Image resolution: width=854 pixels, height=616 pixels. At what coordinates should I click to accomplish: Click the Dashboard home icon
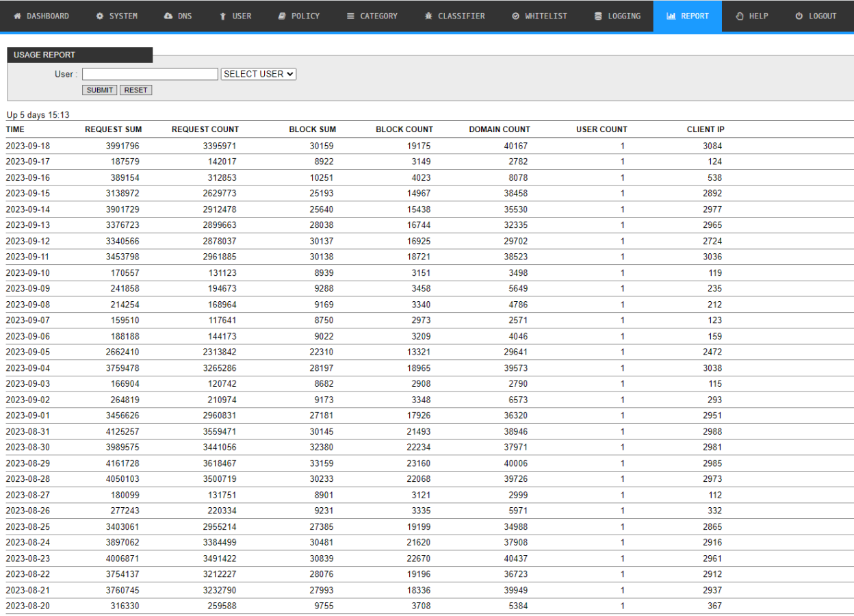[x=18, y=16]
